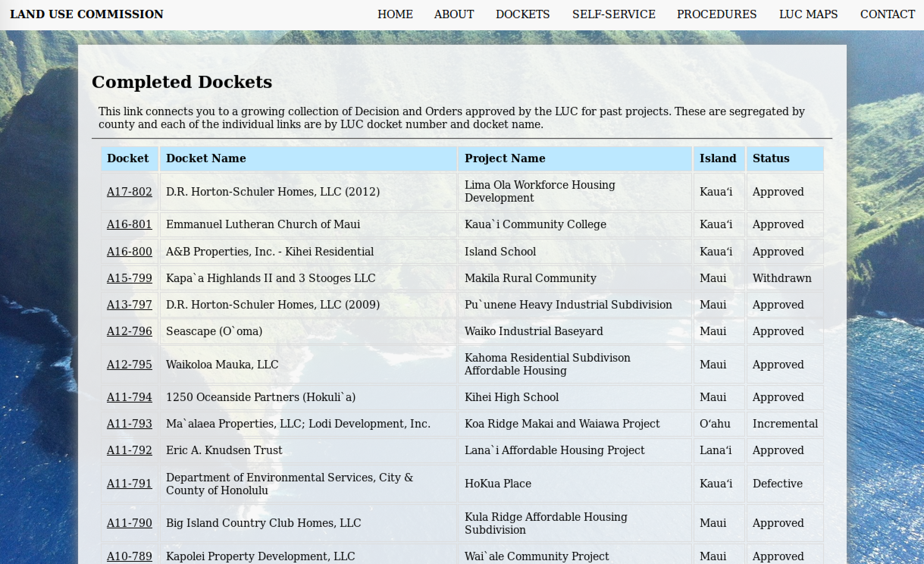924x564 pixels.
Task: Go to the DOCKETS menu
Action: point(522,14)
